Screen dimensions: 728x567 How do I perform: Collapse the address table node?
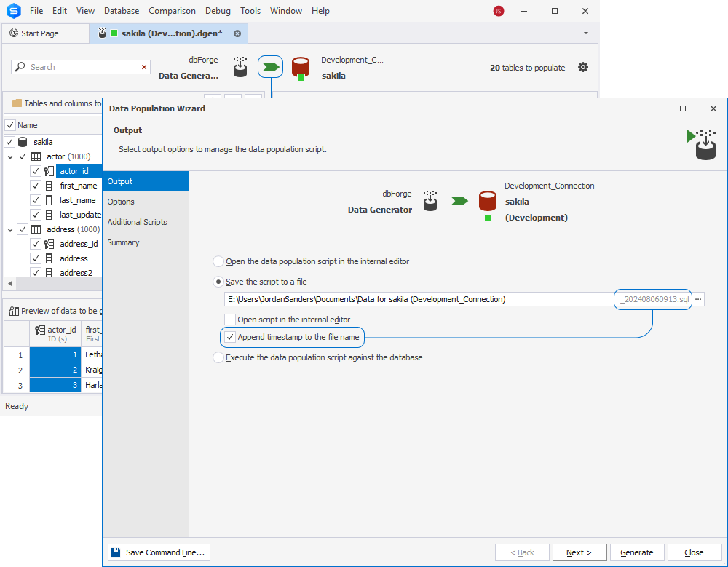click(9, 229)
